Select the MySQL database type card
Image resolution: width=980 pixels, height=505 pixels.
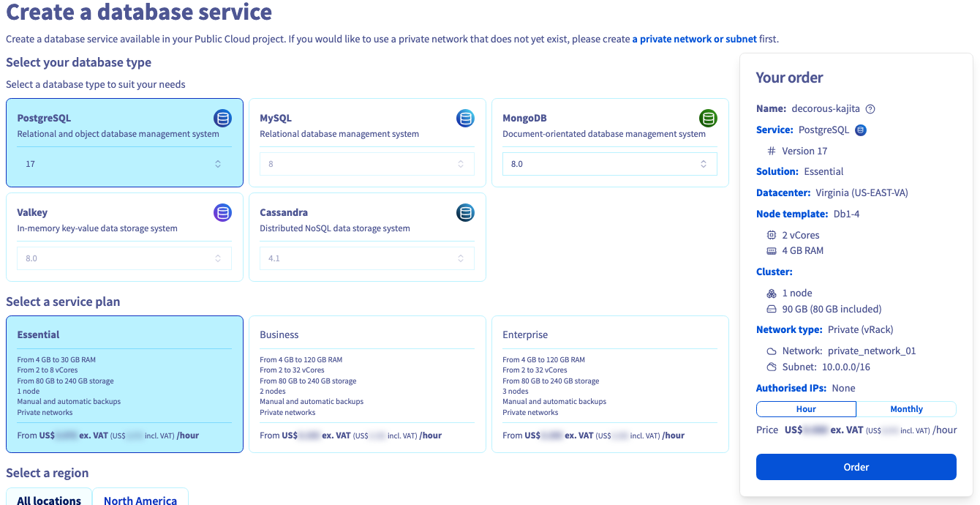click(x=367, y=143)
